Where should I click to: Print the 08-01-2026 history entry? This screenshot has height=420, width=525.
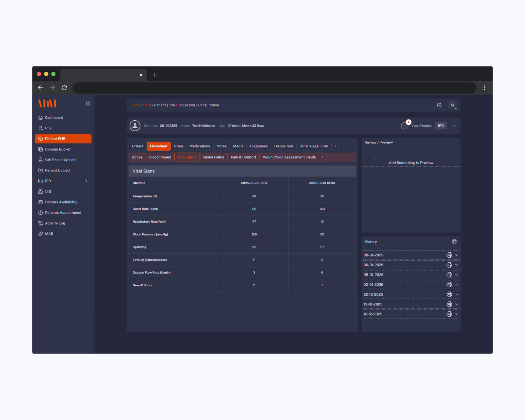pyautogui.click(x=449, y=255)
